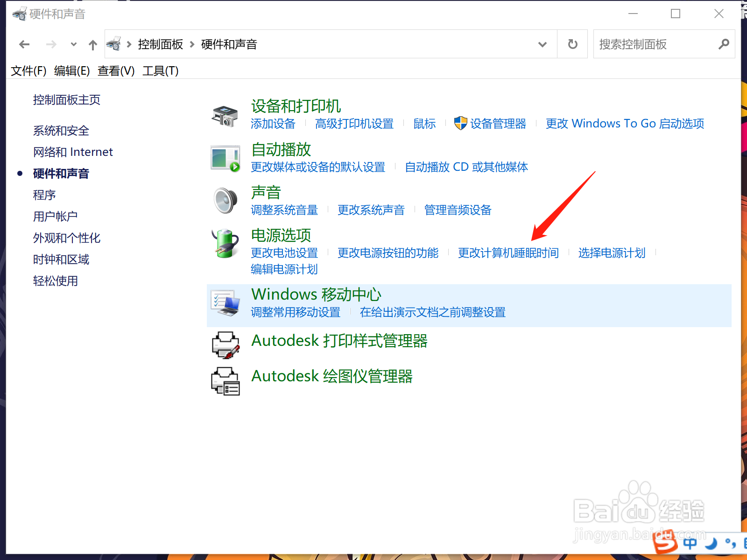Click inside the 搜索控制面板 search box
747x560 pixels.
point(654,44)
